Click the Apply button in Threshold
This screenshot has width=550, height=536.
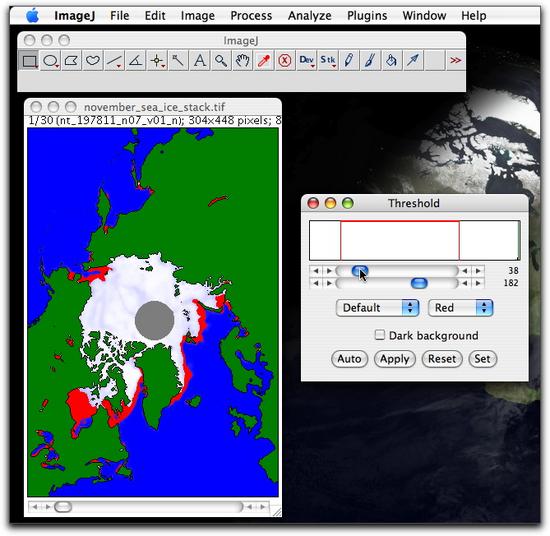tap(395, 359)
